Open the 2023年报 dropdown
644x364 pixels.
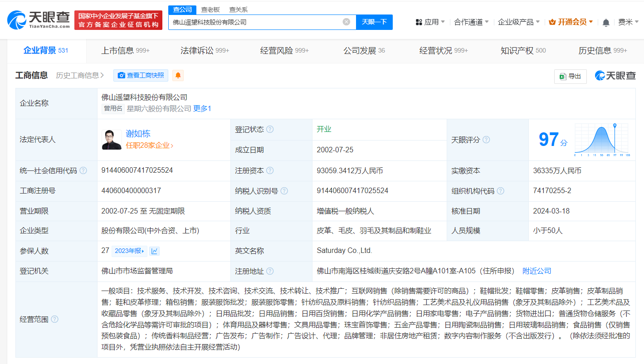point(130,251)
